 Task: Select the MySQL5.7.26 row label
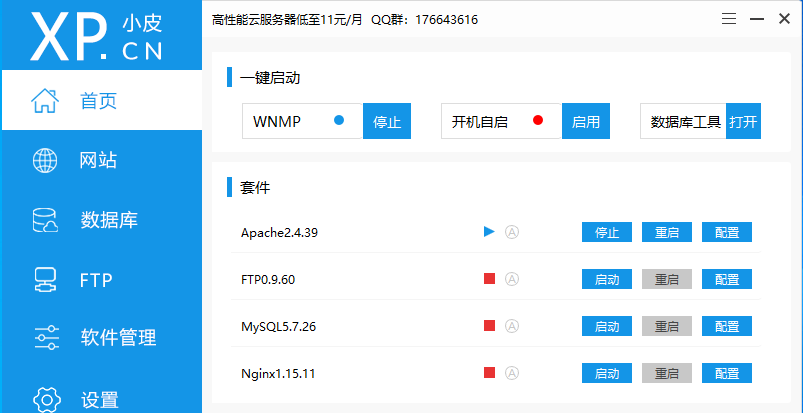click(x=278, y=326)
